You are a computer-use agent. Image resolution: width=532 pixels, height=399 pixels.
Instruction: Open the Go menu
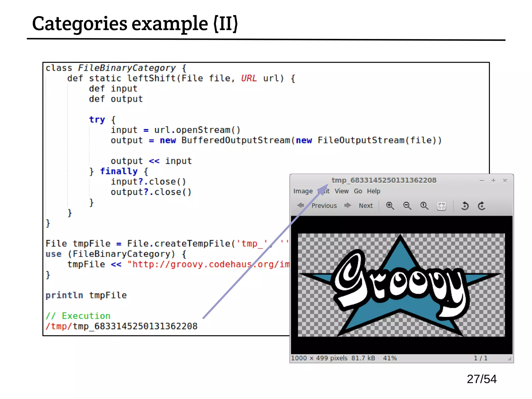pos(358,191)
